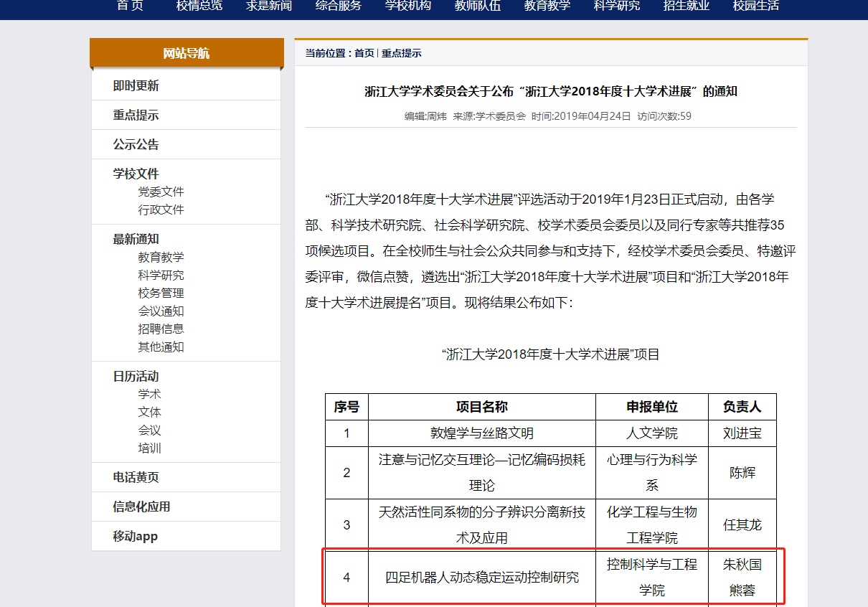
Task: Click the 陈辉 table cell
Action: tap(742, 473)
